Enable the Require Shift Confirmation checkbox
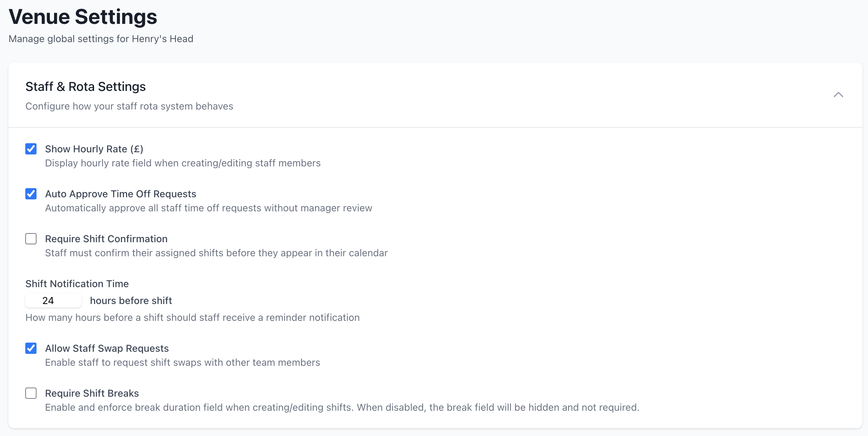Image resolution: width=868 pixels, height=436 pixels. click(31, 239)
